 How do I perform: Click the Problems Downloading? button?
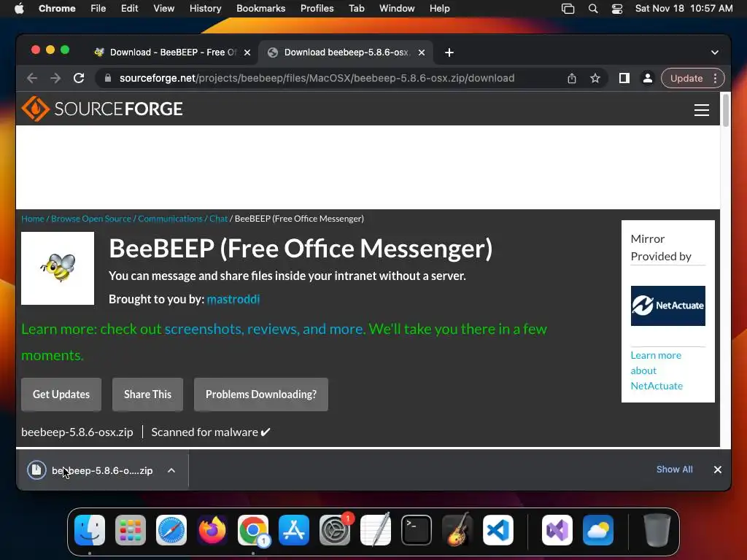coord(261,394)
